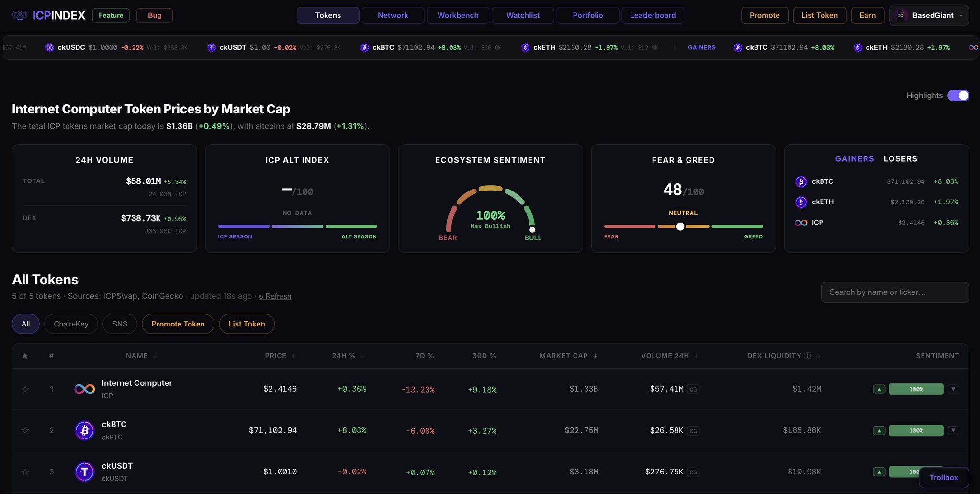The image size is (980, 494).
Task: Focus the token search field
Action: point(894,292)
